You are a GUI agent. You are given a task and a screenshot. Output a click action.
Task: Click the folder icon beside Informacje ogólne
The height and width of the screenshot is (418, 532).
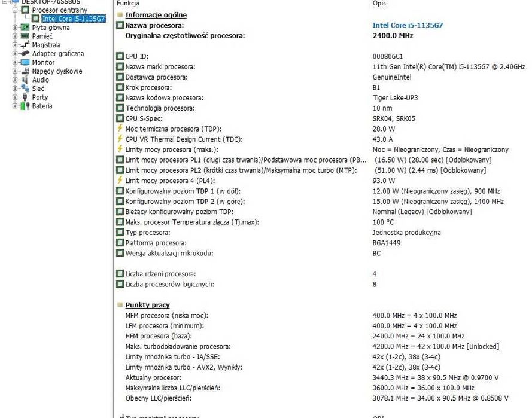pos(120,14)
